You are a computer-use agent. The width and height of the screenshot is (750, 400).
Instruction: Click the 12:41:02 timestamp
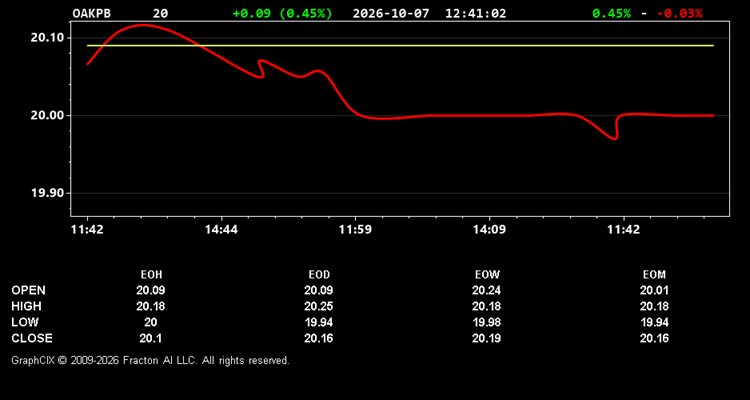(x=475, y=13)
